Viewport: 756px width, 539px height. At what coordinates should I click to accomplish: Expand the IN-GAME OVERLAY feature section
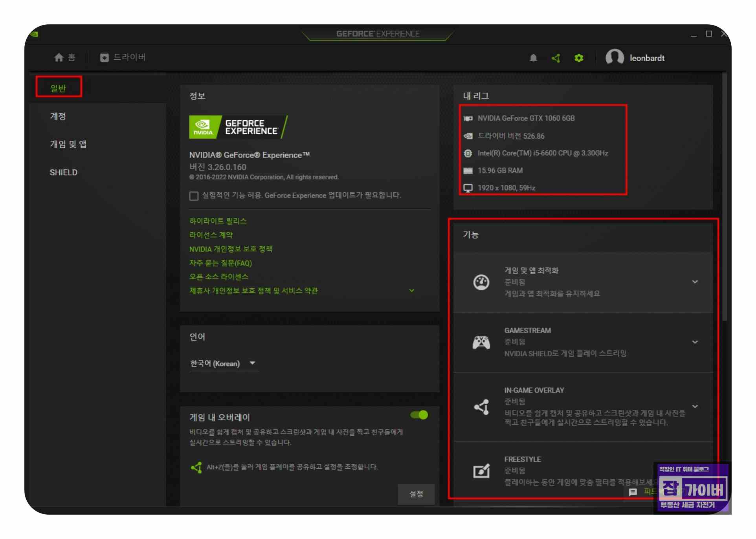[x=695, y=406]
